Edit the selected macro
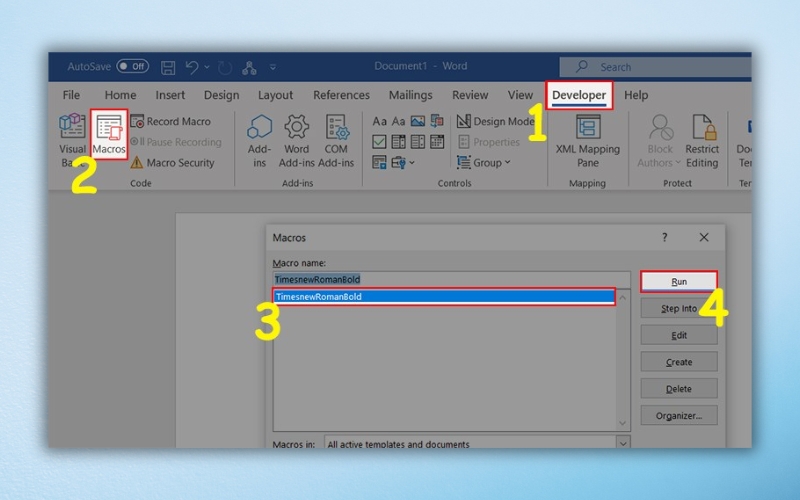Screen dimensions: 800x500 coord(679,335)
